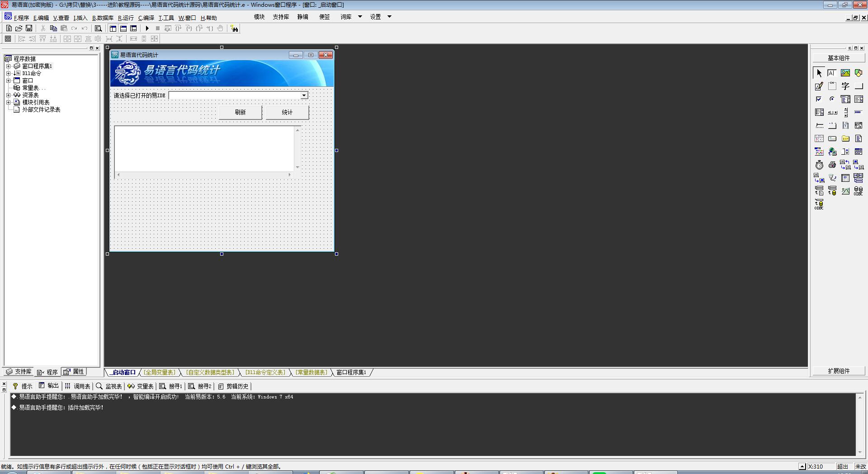Select the button component in palette

[859, 86]
